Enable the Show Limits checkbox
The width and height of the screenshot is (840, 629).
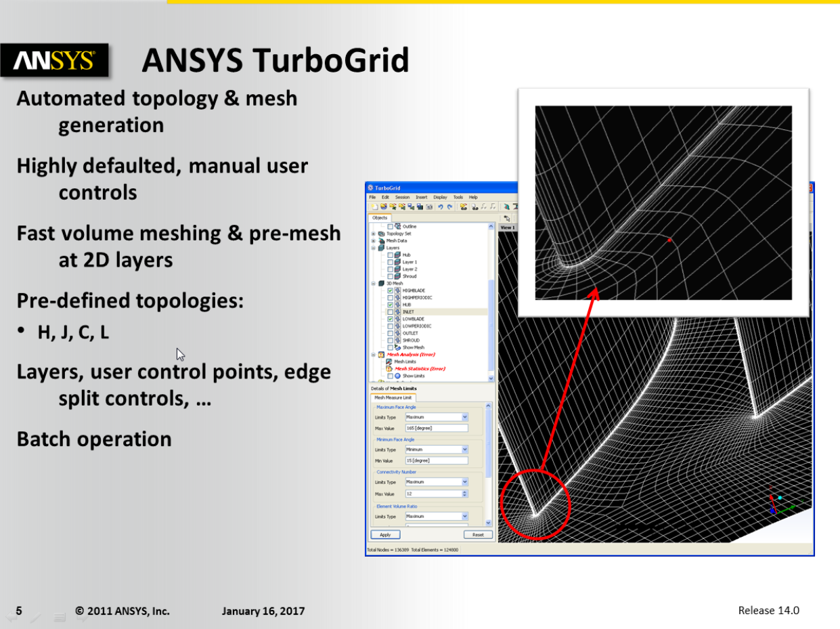click(x=390, y=376)
